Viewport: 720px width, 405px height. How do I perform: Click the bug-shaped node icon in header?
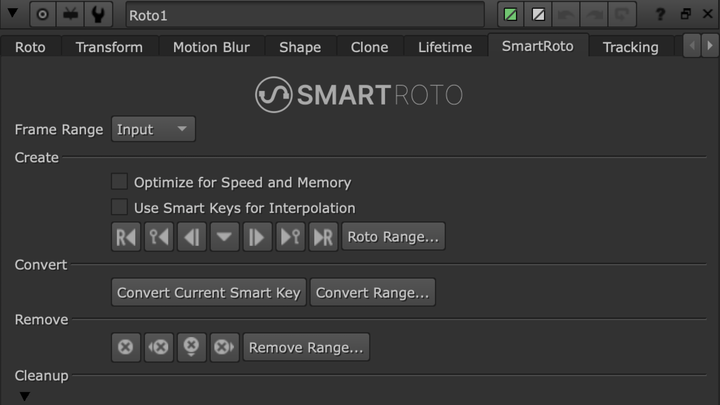(x=70, y=15)
